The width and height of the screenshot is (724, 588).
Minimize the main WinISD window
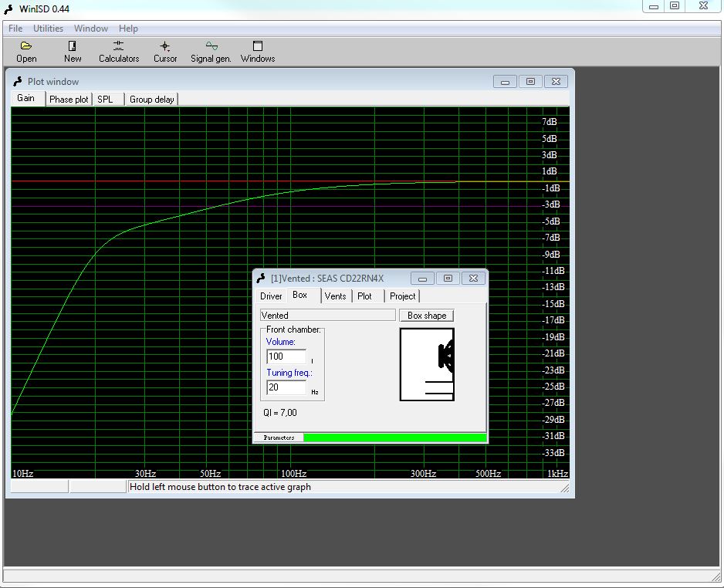pyautogui.click(x=653, y=6)
